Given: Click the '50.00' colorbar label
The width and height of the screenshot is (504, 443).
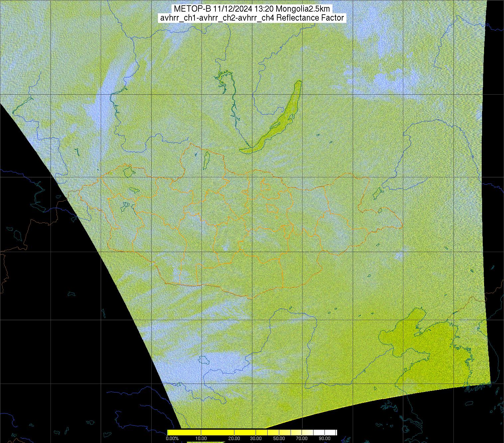Looking at the screenshot, I should click(x=279, y=438).
